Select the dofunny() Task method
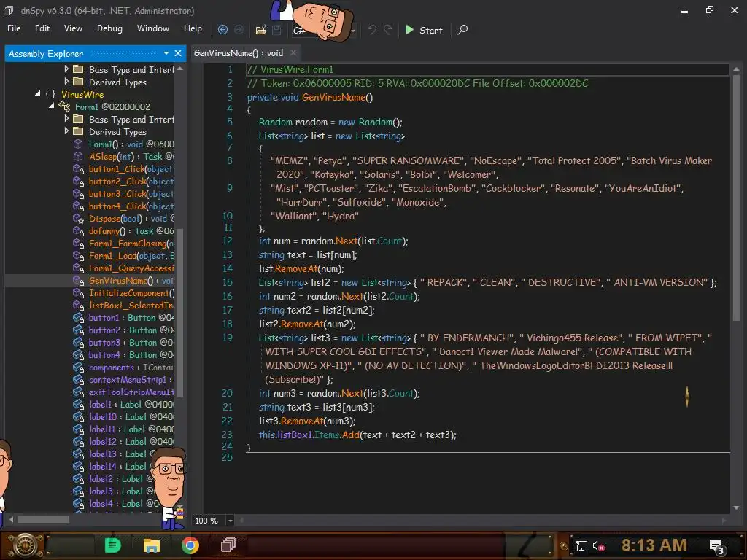The width and height of the screenshot is (747, 560). [x=131, y=231]
